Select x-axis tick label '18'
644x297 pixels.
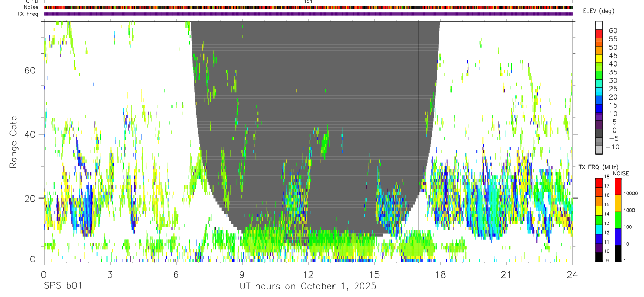(x=440, y=274)
